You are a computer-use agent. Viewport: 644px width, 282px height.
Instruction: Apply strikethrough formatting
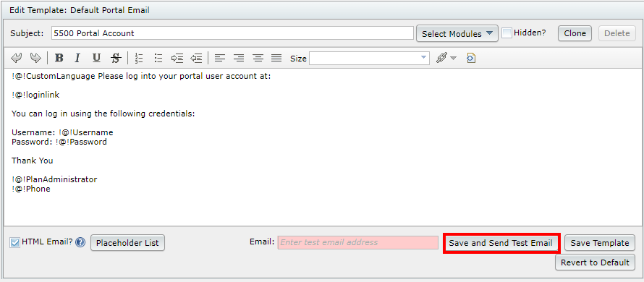tap(116, 59)
